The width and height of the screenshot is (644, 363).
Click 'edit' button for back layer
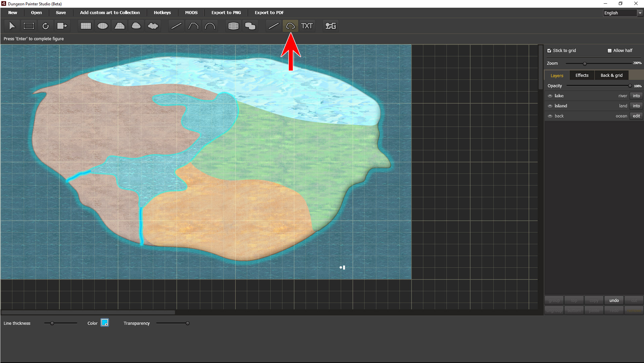tap(636, 116)
